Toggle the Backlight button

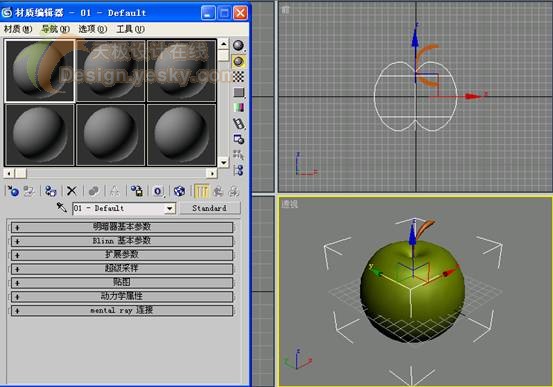point(238,61)
